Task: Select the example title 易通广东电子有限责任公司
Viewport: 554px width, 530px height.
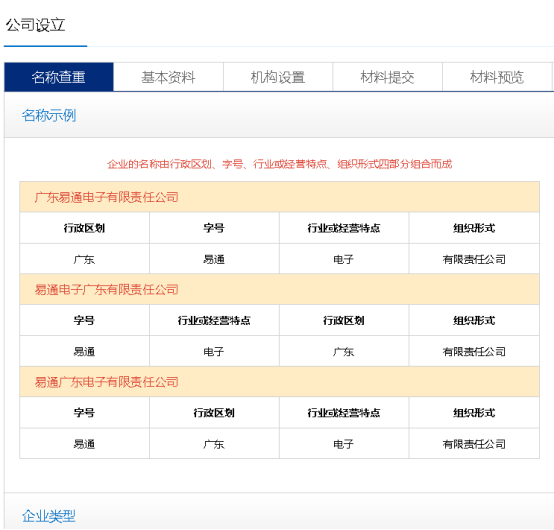Action: (x=106, y=382)
